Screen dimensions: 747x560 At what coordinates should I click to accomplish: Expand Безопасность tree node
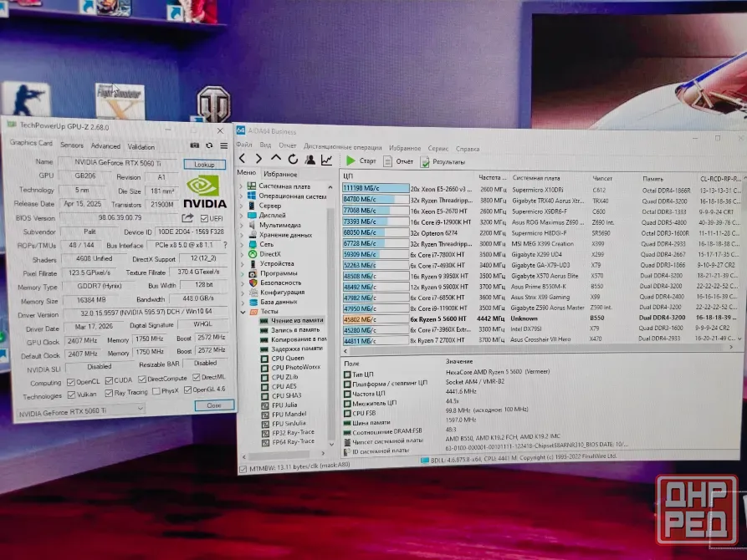(x=243, y=283)
